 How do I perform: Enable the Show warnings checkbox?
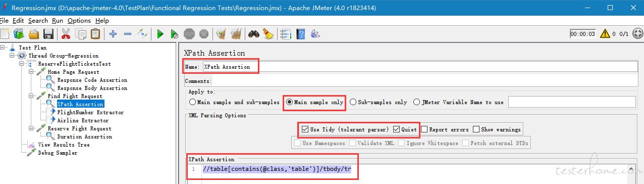[x=476, y=129]
